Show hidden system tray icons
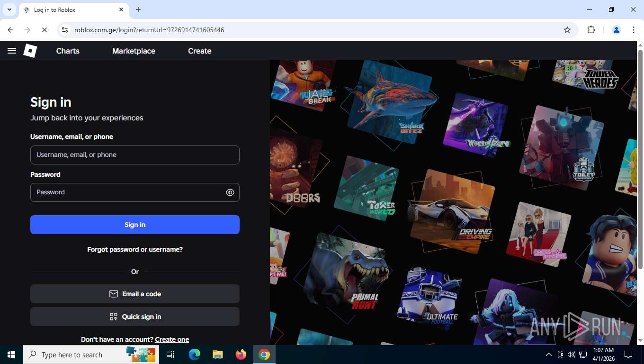Screen dimensions: 644x364 pyautogui.click(x=549, y=355)
